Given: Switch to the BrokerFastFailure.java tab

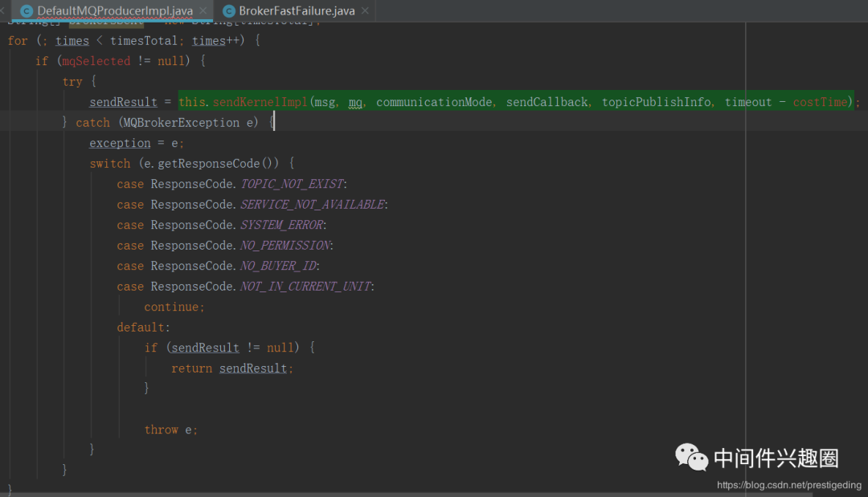Looking at the screenshot, I should [x=296, y=10].
